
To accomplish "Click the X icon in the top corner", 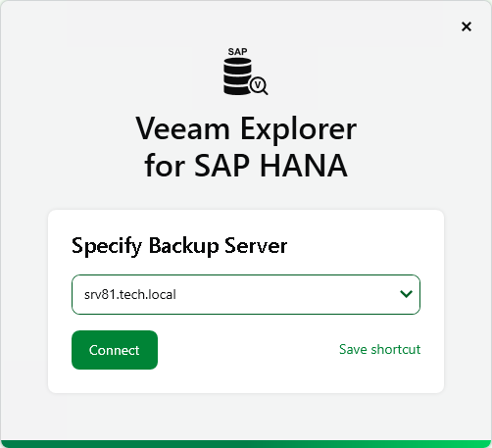I will (467, 26).
